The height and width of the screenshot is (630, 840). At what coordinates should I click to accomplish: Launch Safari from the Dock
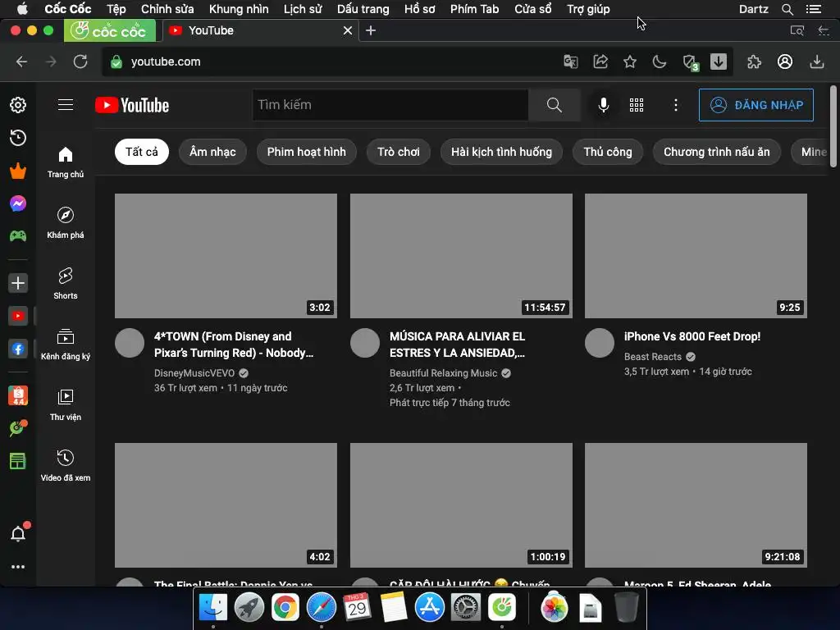[x=322, y=608]
